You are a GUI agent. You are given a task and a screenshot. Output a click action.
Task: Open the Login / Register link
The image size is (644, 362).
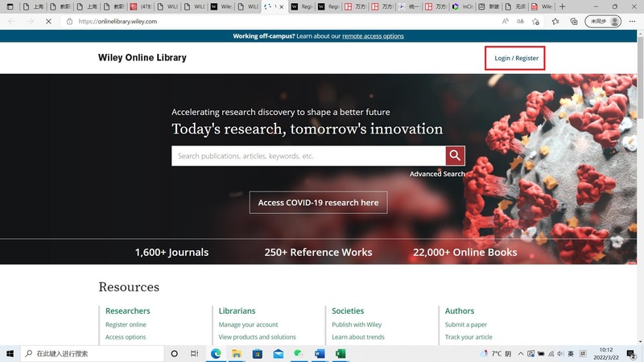point(516,58)
